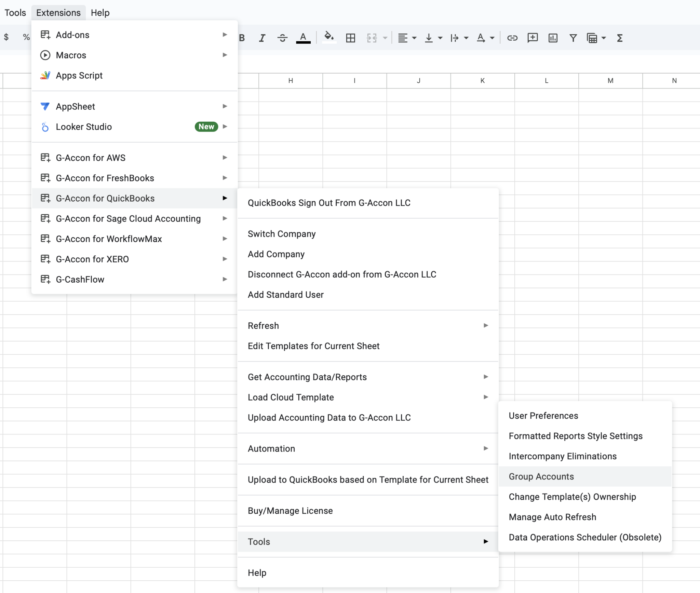Open Buy/Manage License
This screenshot has height=593, width=700.
pos(368,511)
